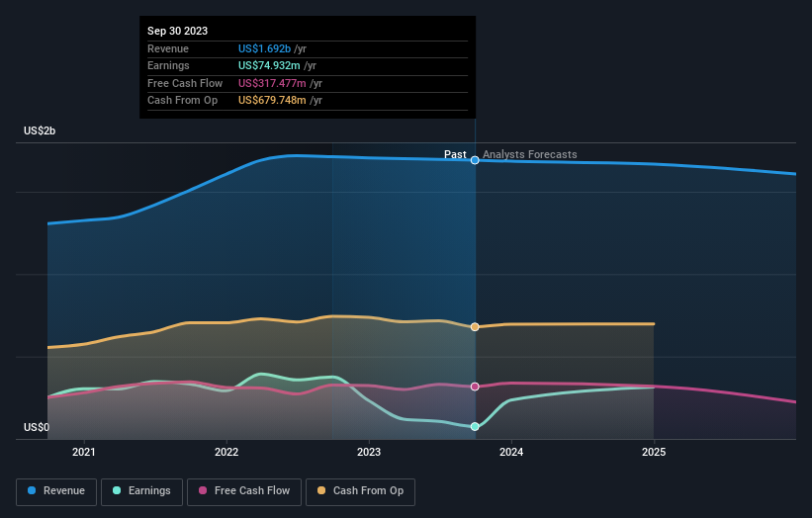Click the teal Earnings data point marker
This screenshot has width=812, height=518.
pyautogui.click(x=475, y=427)
